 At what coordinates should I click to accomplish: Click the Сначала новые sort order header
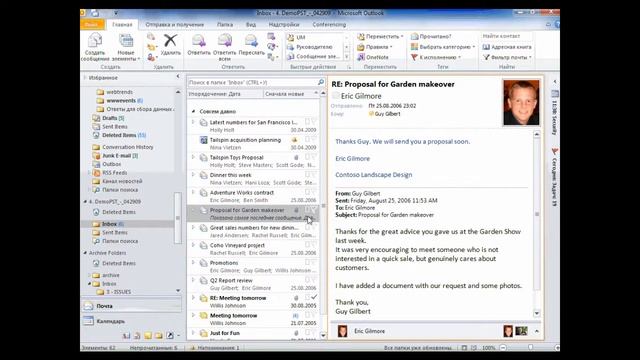tap(291, 94)
